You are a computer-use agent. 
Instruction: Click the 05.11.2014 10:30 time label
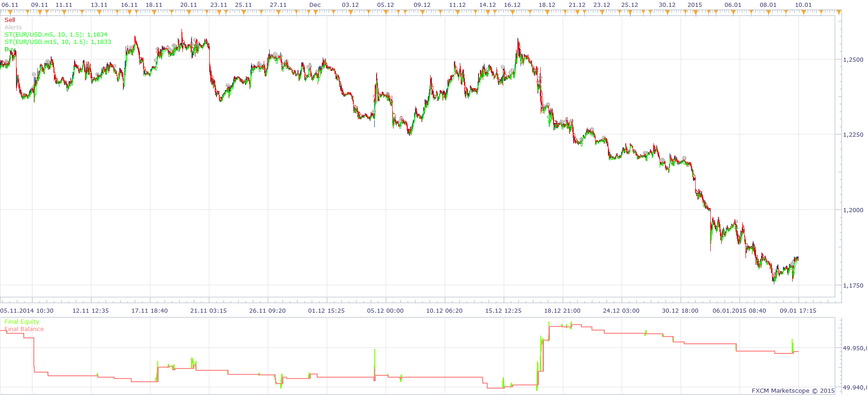click(27, 311)
